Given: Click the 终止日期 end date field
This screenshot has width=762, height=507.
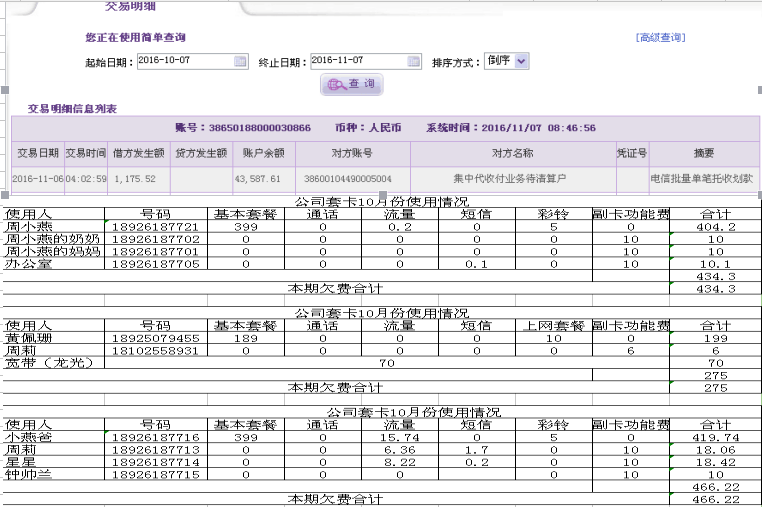Looking at the screenshot, I should [x=359, y=62].
